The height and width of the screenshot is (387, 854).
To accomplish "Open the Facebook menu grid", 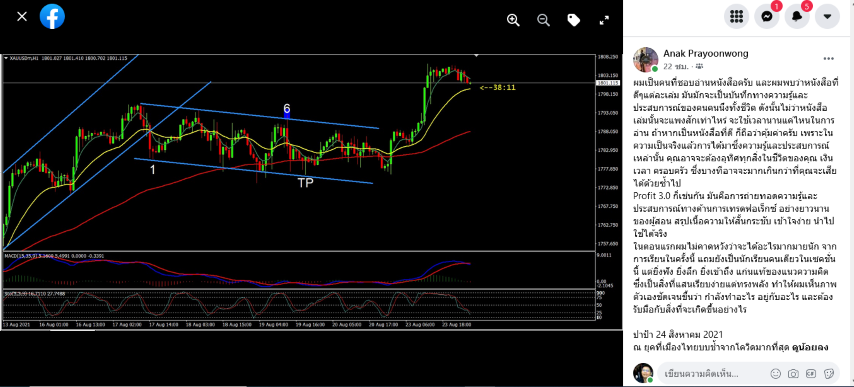I will [x=736, y=16].
